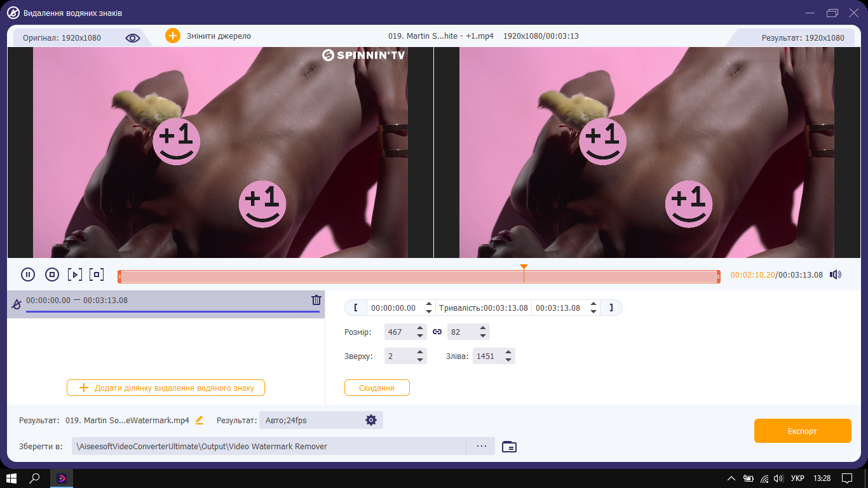868x488 pixels.
Task: Toggle the original preview eye icon
Action: point(132,37)
